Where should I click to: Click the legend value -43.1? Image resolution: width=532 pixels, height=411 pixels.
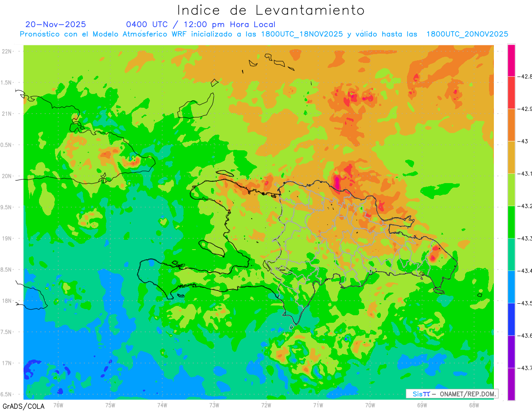(524, 174)
